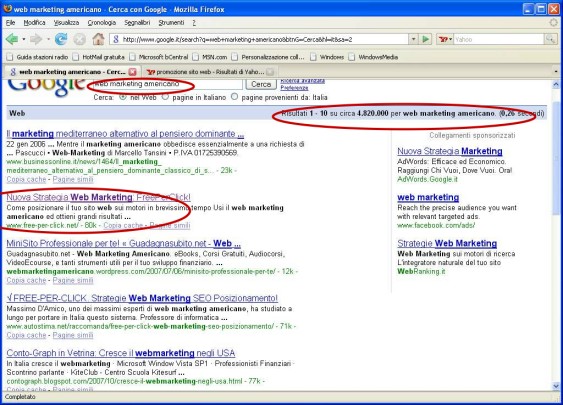
Task: Open the ? help menu
Action: pos(194,23)
